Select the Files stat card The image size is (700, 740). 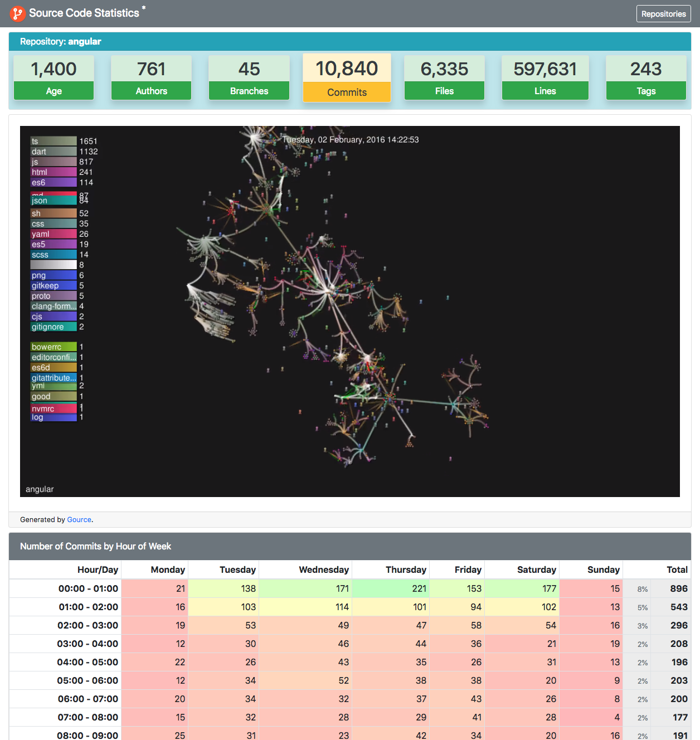pyautogui.click(x=444, y=77)
